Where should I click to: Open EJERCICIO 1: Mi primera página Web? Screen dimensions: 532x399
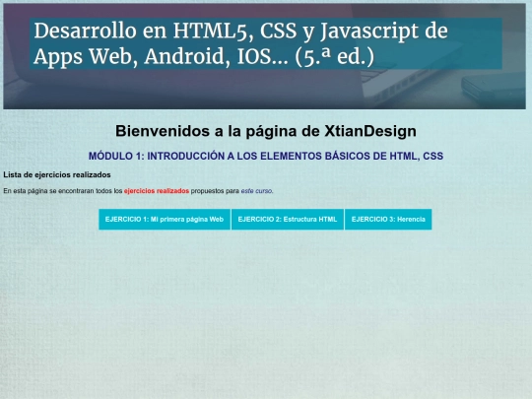coord(165,219)
